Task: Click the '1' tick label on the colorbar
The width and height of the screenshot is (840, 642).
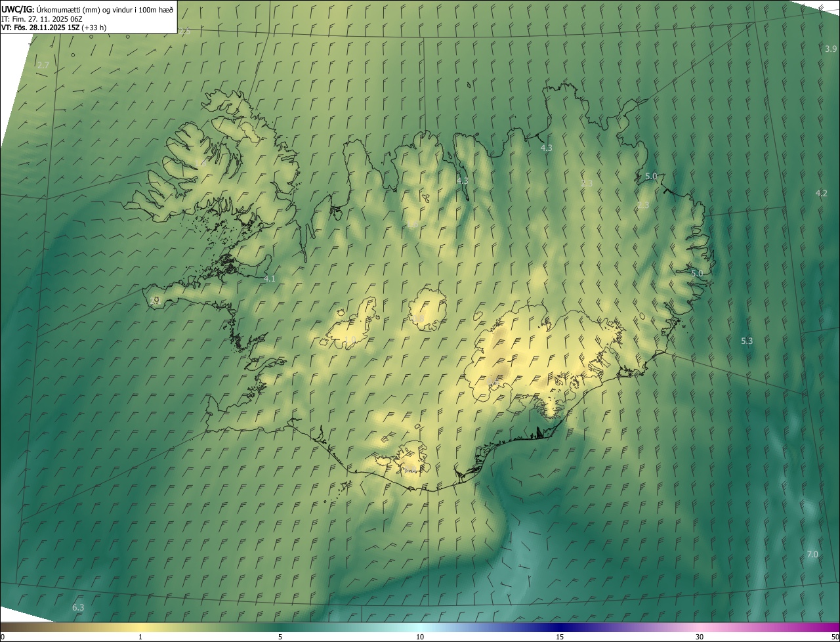Action: click(140, 637)
